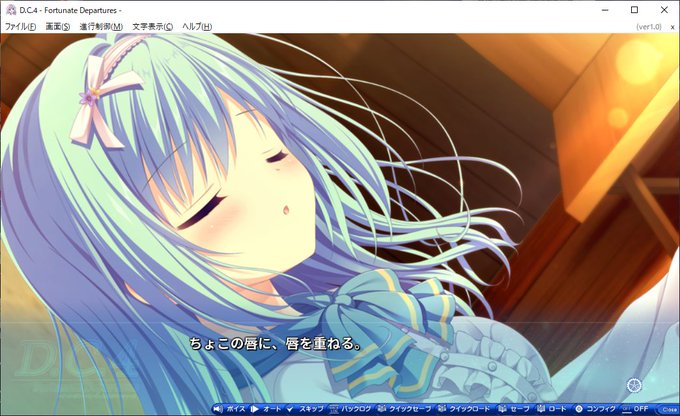This screenshot has height=416, width=680.
Task: Replay voice with the ボイス button
Action: (229, 409)
